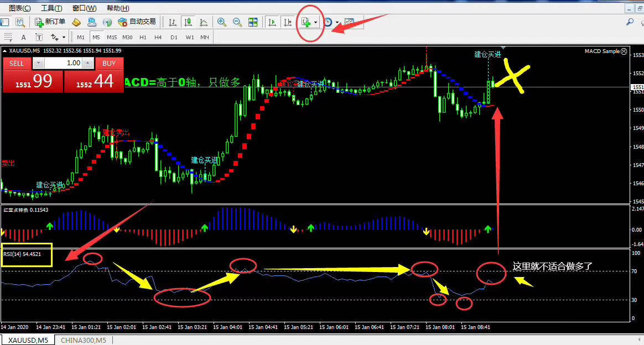Viewport: 644px width, 345px height.
Task: Click the 1.00 volume input field
Action: 63,63
